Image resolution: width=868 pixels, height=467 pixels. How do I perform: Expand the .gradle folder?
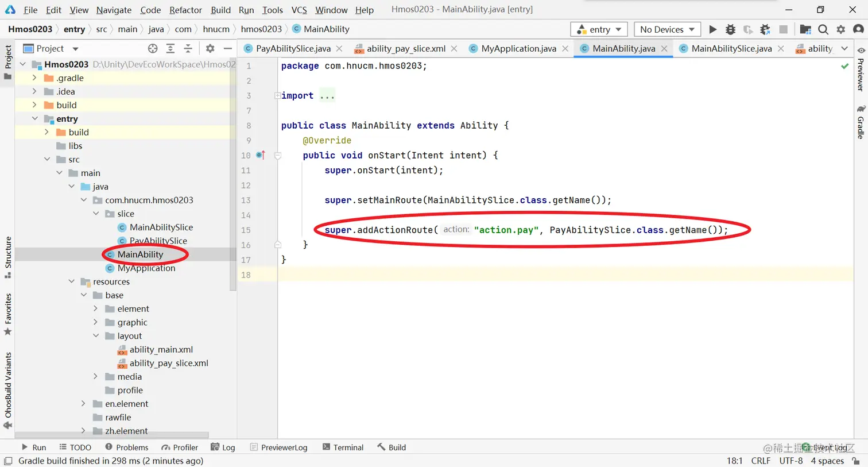34,78
